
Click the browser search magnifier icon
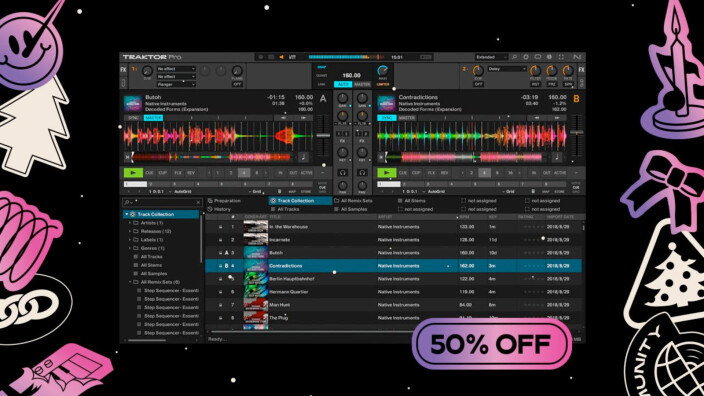[128, 202]
